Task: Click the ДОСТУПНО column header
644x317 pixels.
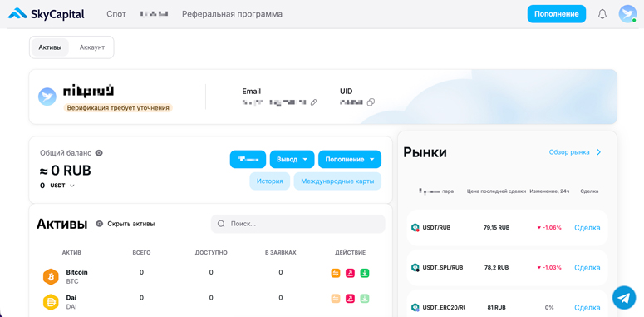Action: 211,252
